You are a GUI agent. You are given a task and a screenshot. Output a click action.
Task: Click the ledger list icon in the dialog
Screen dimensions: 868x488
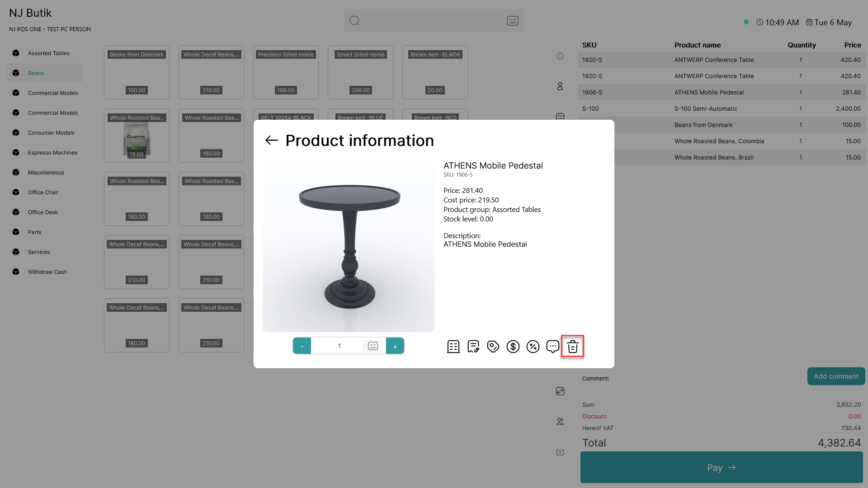coord(453,347)
